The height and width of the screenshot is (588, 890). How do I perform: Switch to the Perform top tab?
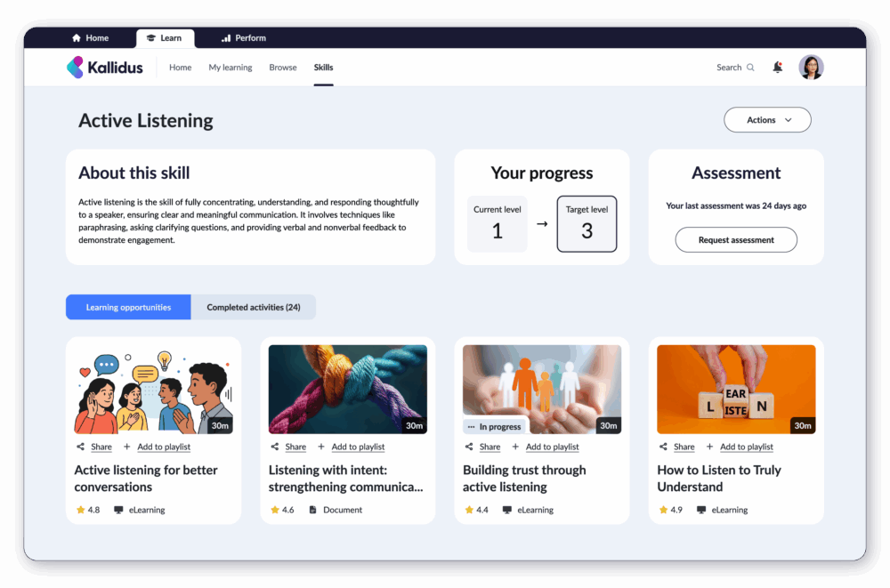pos(243,38)
